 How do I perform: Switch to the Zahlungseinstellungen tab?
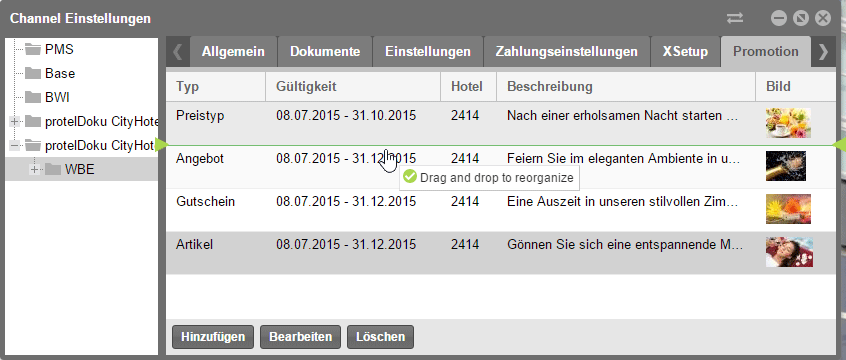[567, 52]
